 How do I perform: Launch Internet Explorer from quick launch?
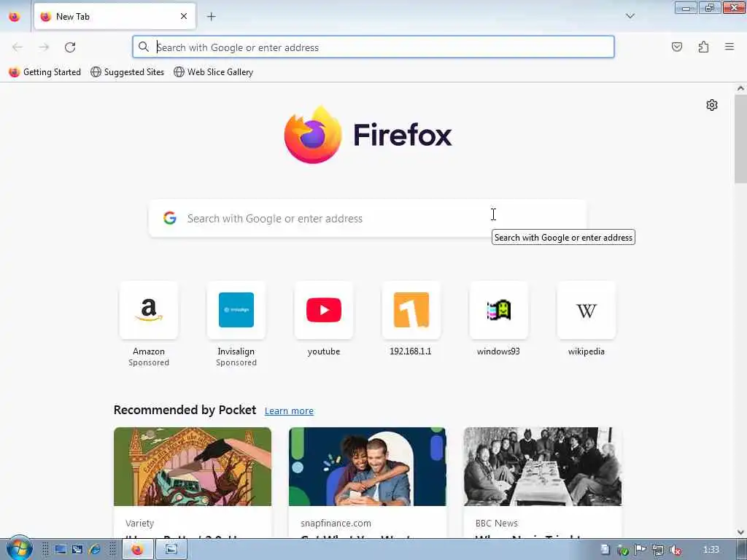[x=95, y=550]
